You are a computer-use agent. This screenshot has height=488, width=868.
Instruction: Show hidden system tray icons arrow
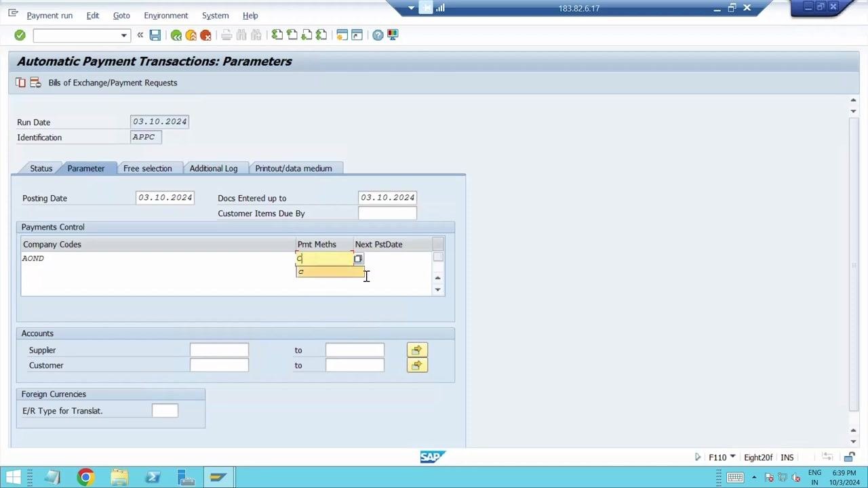[754, 478]
